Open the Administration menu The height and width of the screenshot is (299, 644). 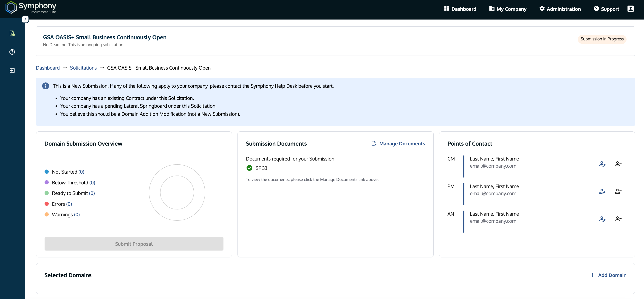pyautogui.click(x=560, y=9)
